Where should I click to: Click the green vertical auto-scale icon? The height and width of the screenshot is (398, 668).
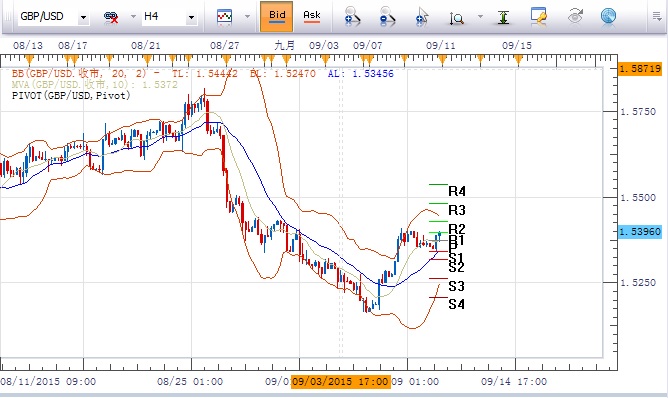(x=504, y=17)
